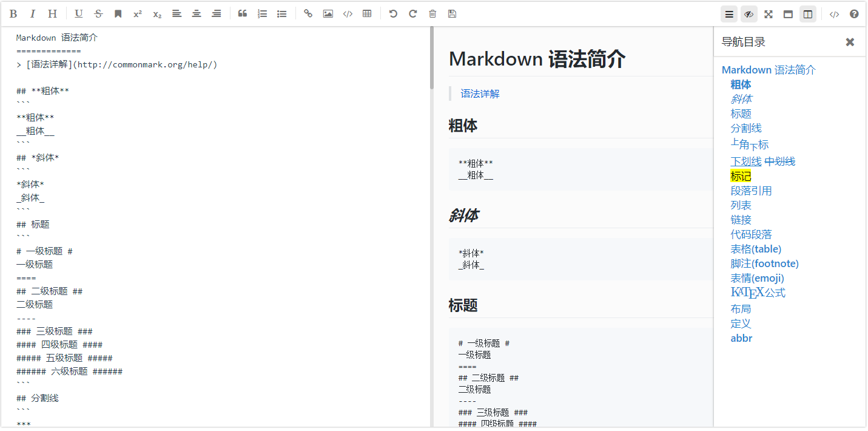Undo the last edit
Screen dimensions: 868x431
[393, 14]
